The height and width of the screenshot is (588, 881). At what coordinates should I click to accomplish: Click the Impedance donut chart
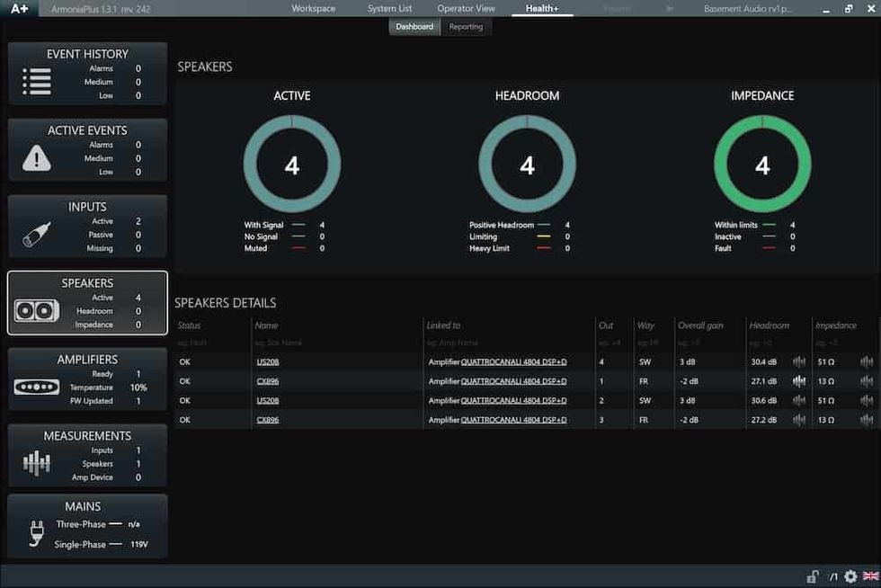coord(762,164)
